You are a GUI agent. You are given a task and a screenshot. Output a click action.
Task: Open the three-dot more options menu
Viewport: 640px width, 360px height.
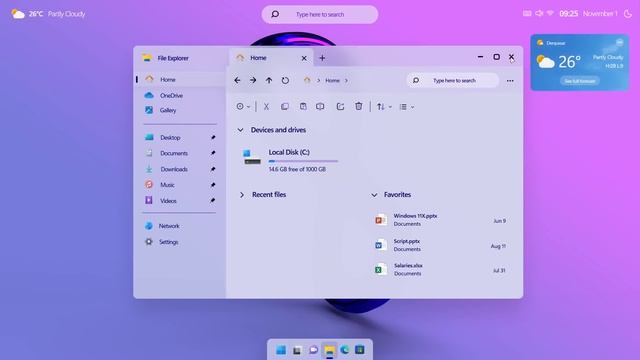(x=510, y=81)
